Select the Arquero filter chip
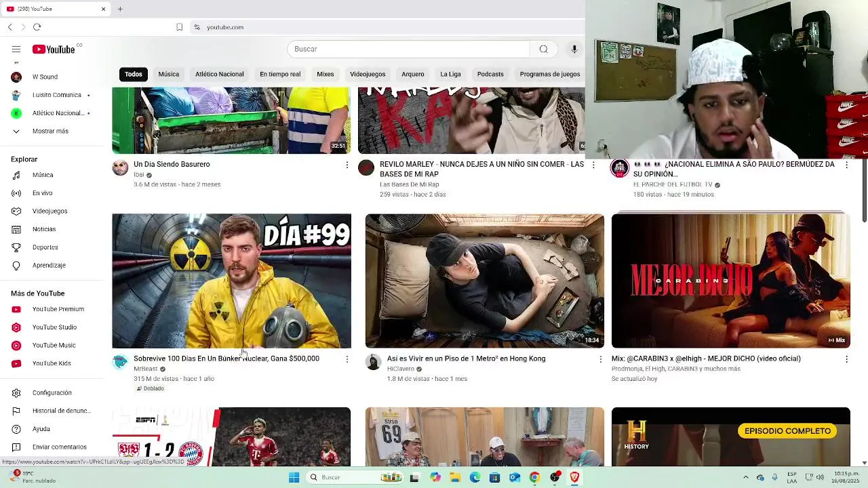Screen dimensions: 868x488 [413, 74]
